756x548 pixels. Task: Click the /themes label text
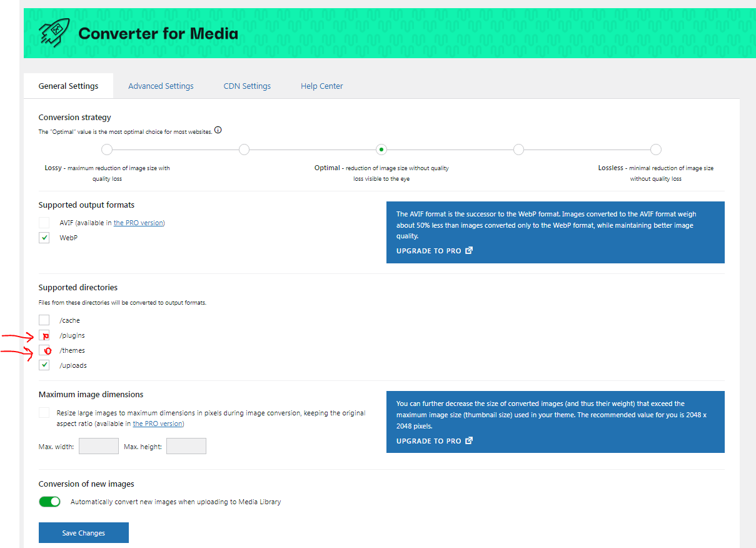click(x=73, y=350)
